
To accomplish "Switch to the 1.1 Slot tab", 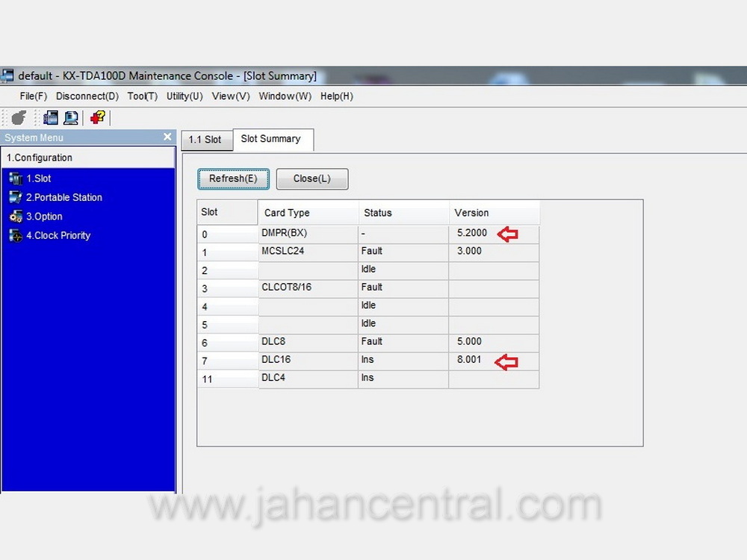I will pyautogui.click(x=205, y=140).
